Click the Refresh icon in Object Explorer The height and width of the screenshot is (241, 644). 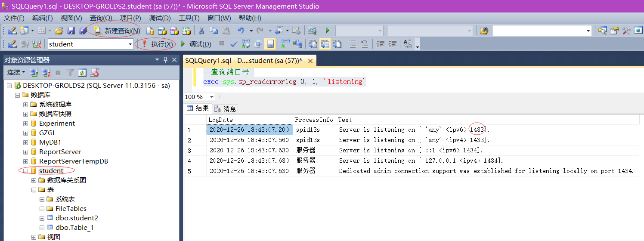pyautogui.click(x=82, y=72)
